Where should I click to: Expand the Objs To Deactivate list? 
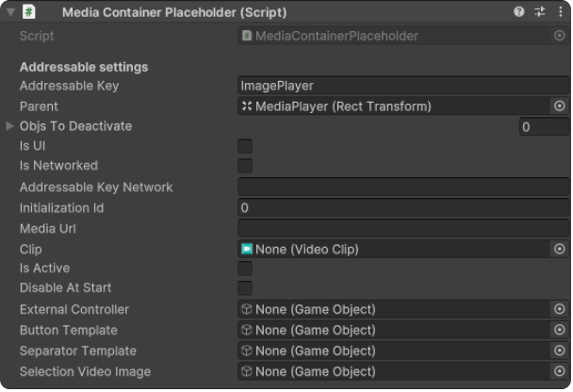[x=10, y=126]
